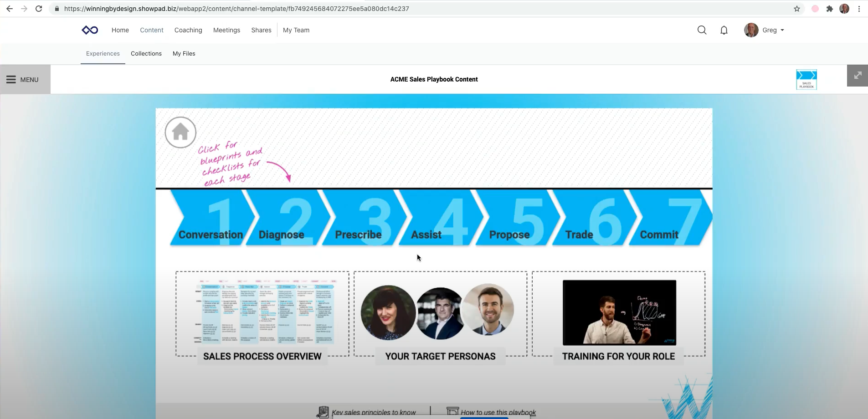Select stage 5 Propose arrow

(x=513, y=219)
